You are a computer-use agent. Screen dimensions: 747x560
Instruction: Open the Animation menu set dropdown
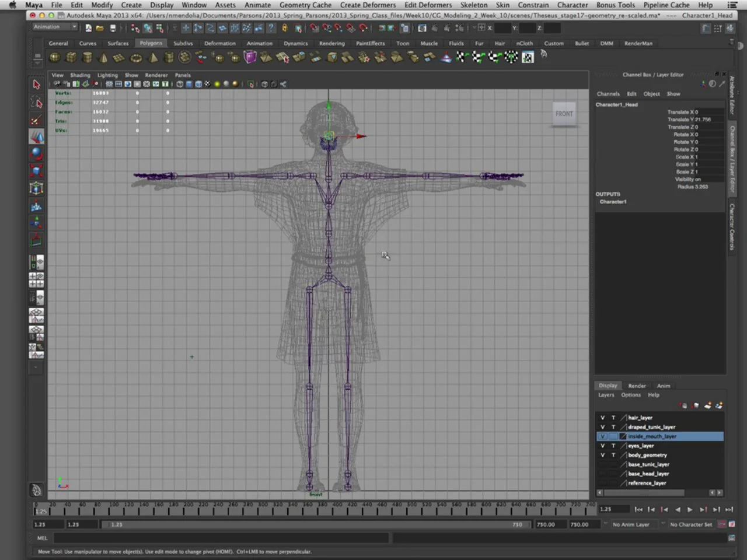(55, 27)
